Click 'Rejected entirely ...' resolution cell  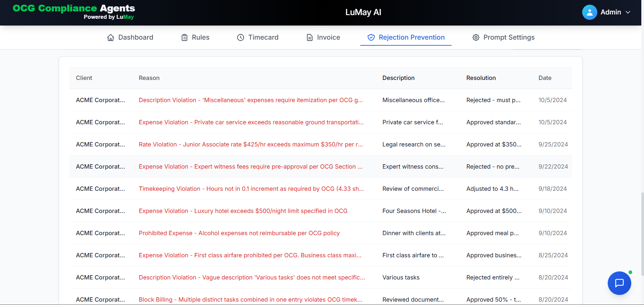pyautogui.click(x=493, y=277)
